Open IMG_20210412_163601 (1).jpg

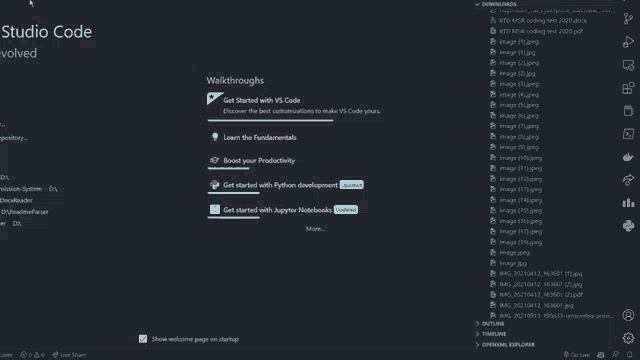coord(541,274)
